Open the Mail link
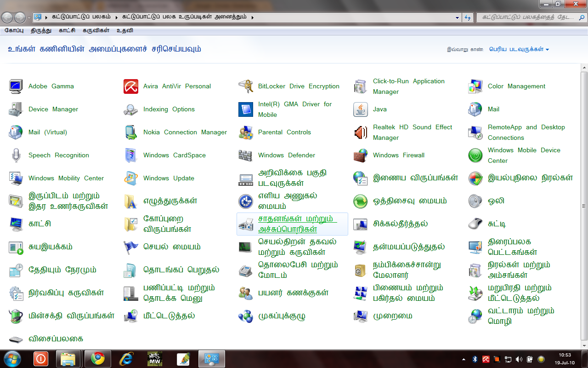The height and width of the screenshot is (368, 588). [x=493, y=109]
